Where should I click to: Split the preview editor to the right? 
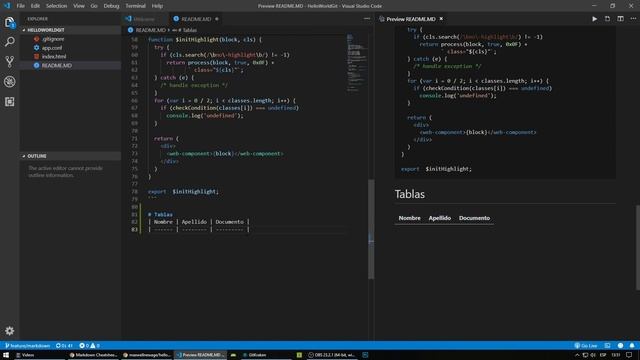click(620, 19)
